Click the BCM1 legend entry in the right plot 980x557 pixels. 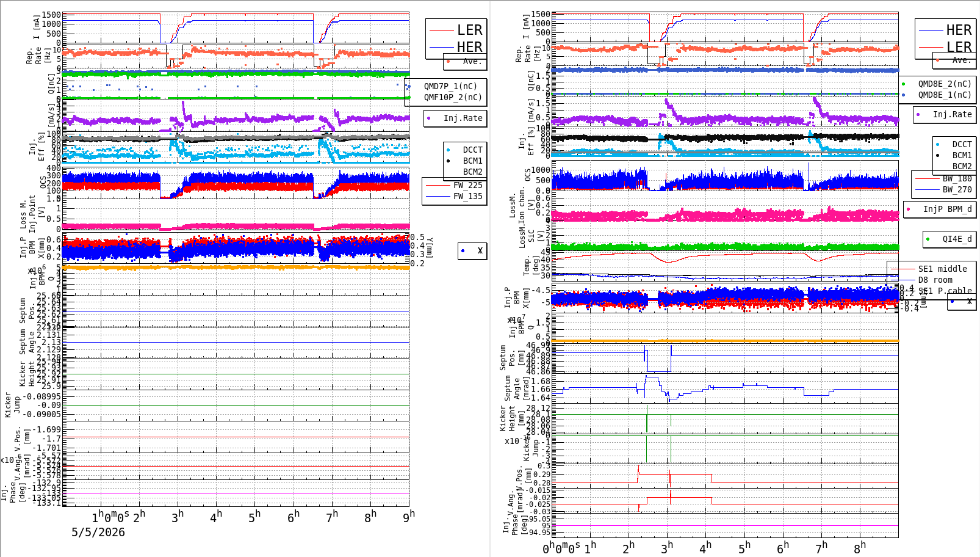point(962,155)
